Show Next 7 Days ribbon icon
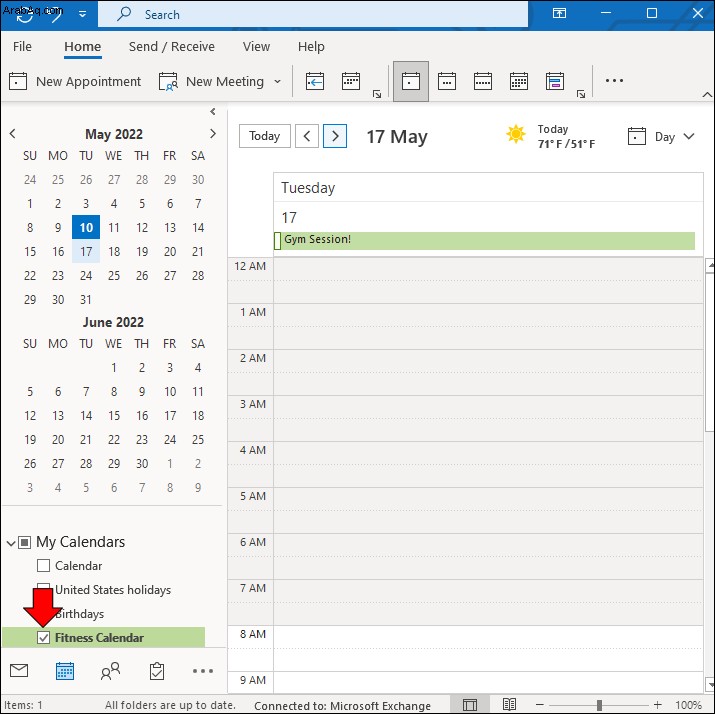 tap(351, 82)
